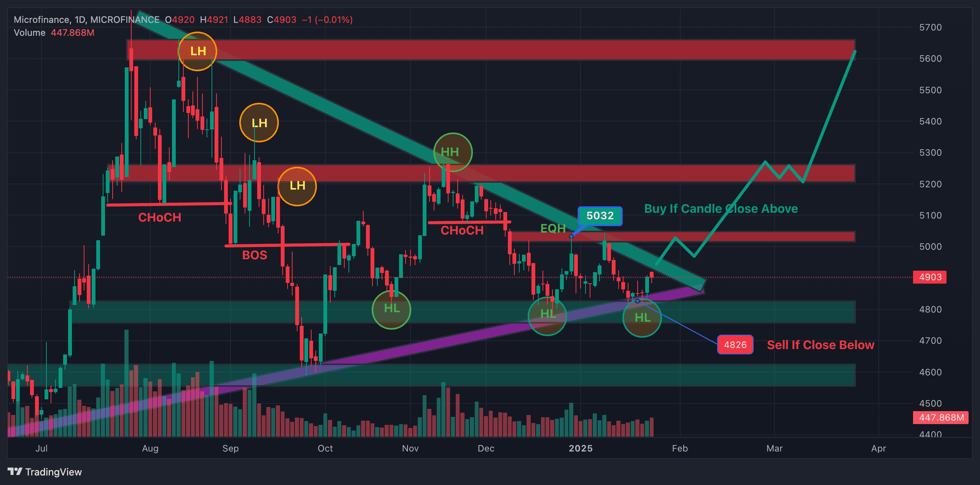Viewport: 980px width, 485px height.
Task: Click the 2025 year axis label
Action: tap(581, 448)
